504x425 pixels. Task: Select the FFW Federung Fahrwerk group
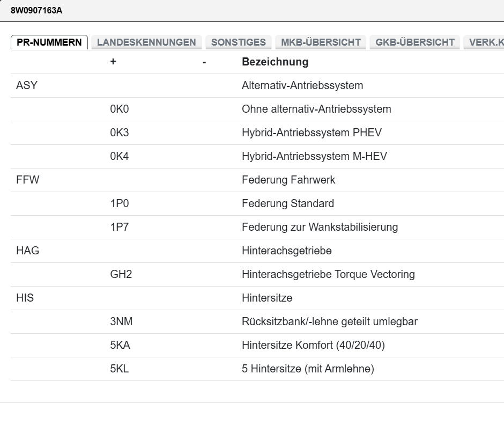[28, 180]
